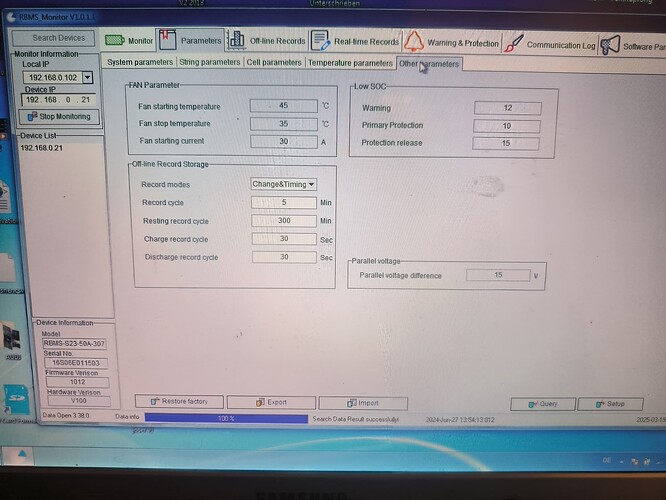Click the Export button
Screen dimensions: 666x500
[271, 402]
